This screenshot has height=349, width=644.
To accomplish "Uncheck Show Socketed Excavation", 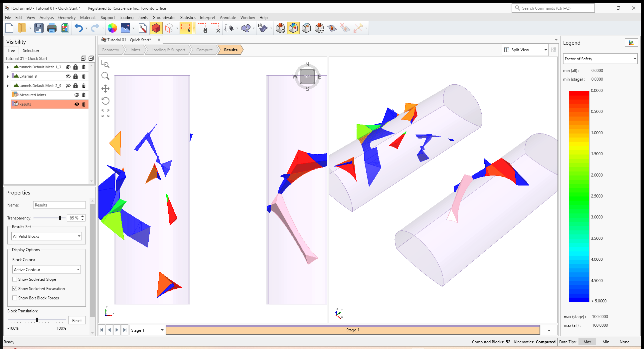I will [15, 288].
